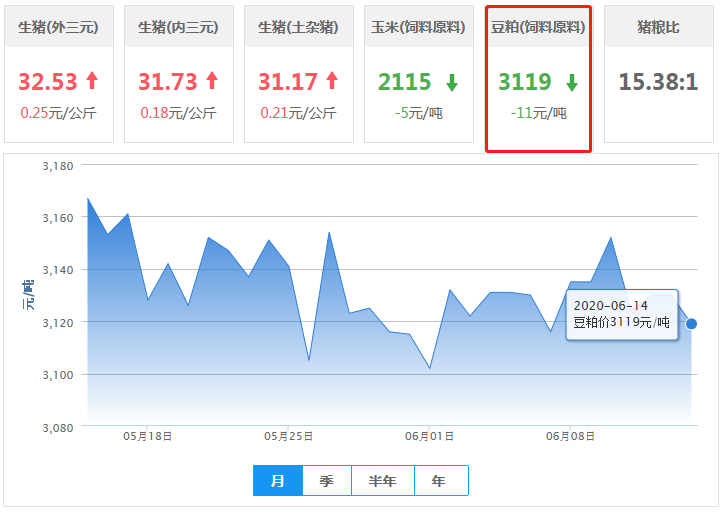Click the 06月01日 x-axis label
The height and width of the screenshot is (513, 724).
click(430, 437)
